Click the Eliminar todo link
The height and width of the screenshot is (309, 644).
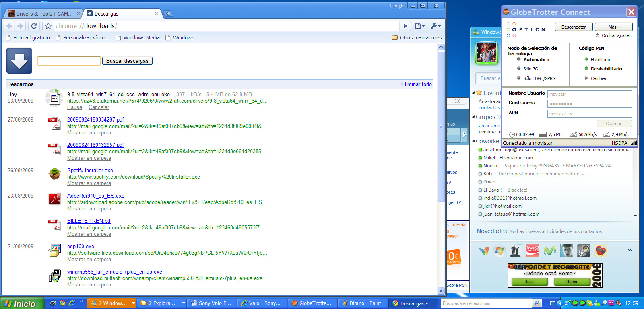(416, 84)
